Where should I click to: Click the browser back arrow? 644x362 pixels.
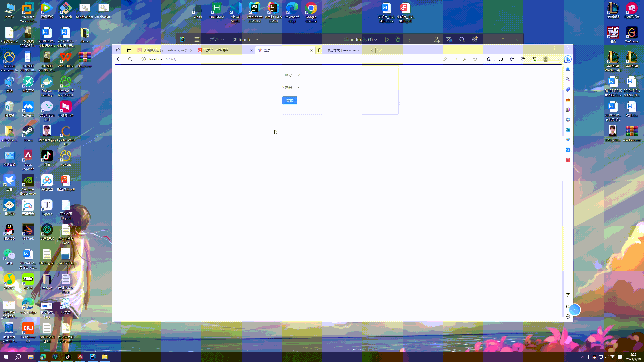pos(119,59)
